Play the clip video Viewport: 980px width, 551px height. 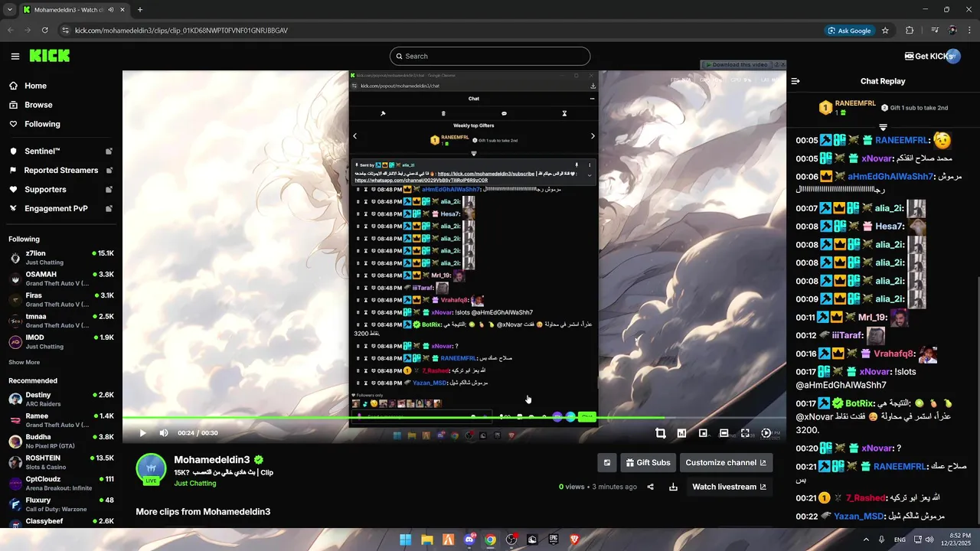click(142, 433)
